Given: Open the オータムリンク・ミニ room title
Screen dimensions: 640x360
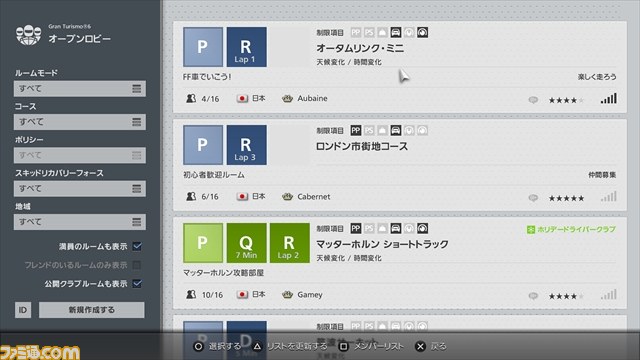Looking at the screenshot, I should pos(360,48).
